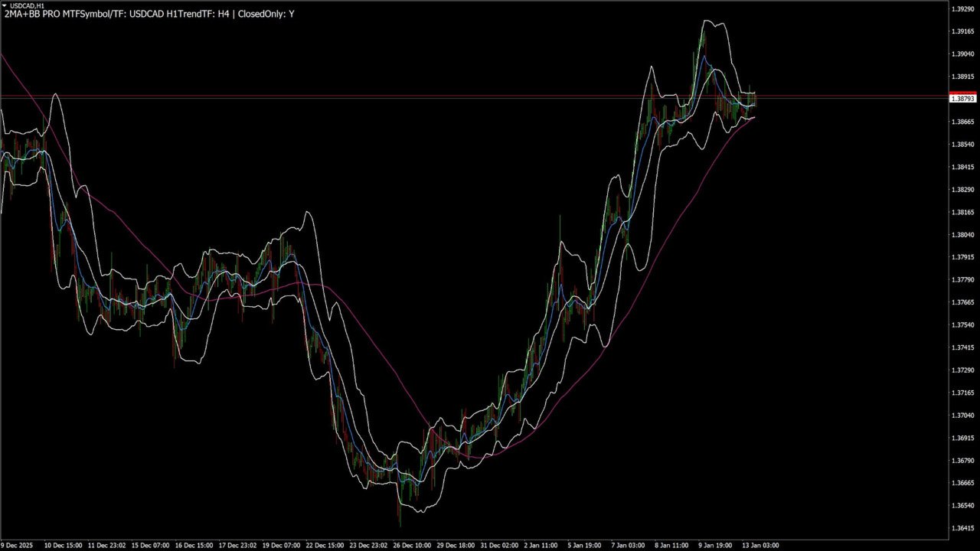Click the 16 Dec 15:00 time label

pos(194,546)
